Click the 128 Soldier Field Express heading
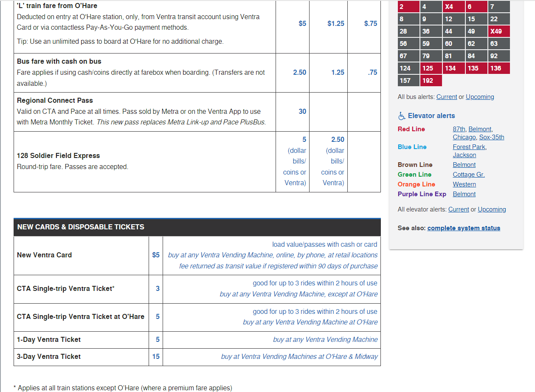This screenshot has width=535, height=392. (59, 156)
